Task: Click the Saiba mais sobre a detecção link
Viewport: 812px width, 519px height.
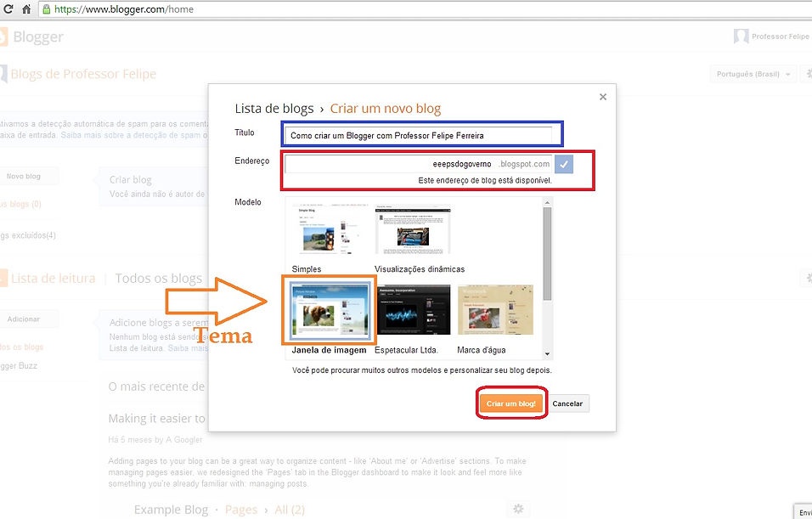Action: 131,135
